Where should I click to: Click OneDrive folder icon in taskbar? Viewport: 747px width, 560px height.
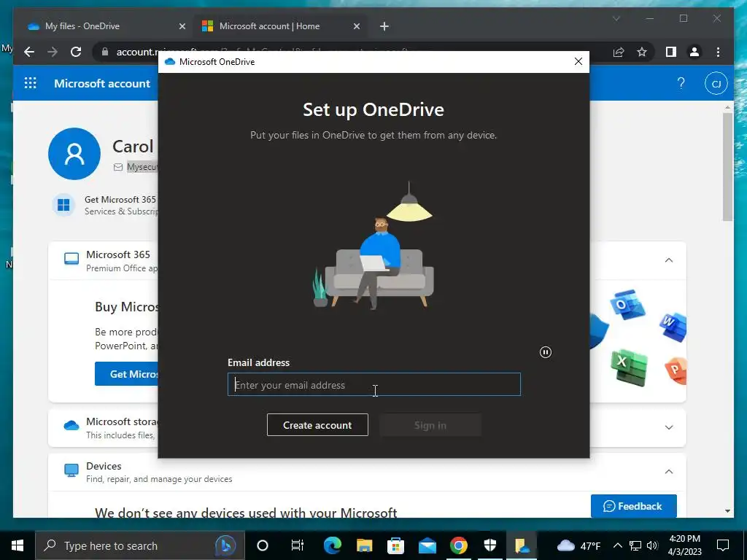pyautogui.click(x=522, y=545)
